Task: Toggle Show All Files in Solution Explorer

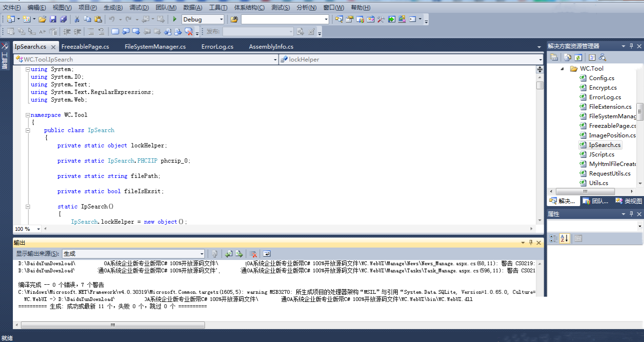Action: (x=567, y=57)
